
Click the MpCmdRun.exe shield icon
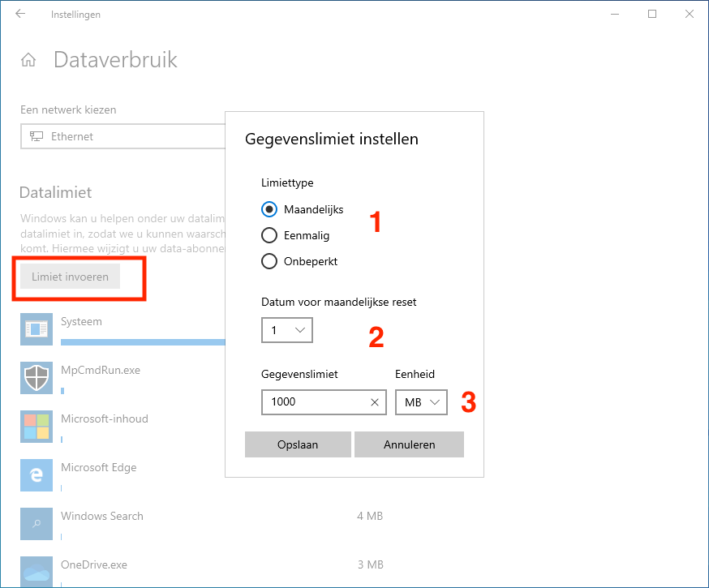point(37,378)
